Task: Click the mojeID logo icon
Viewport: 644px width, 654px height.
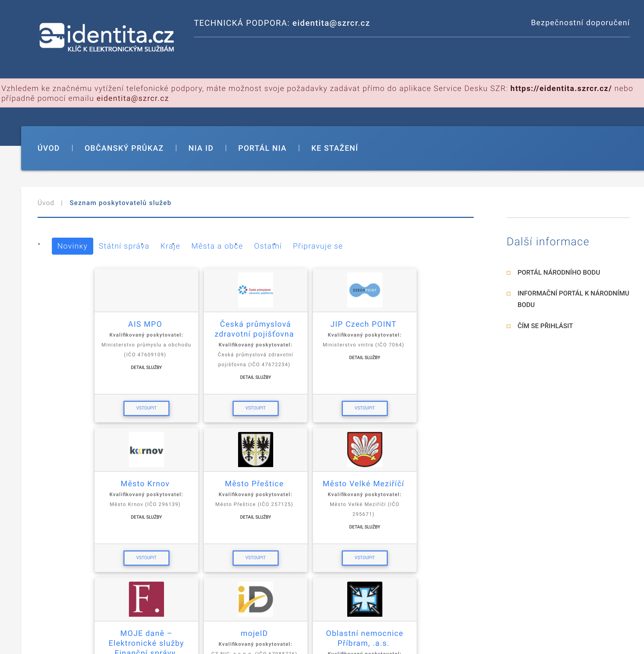Action: pyautogui.click(x=255, y=599)
